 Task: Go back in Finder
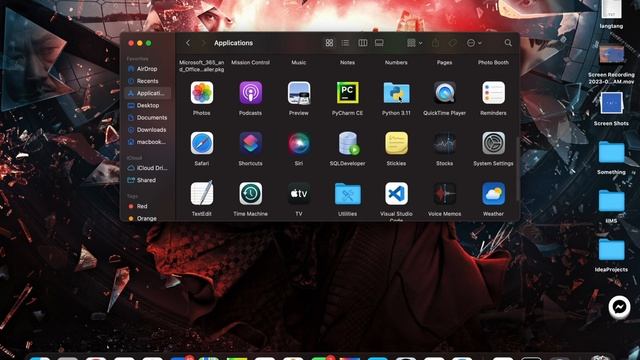[x=188, y=43]
